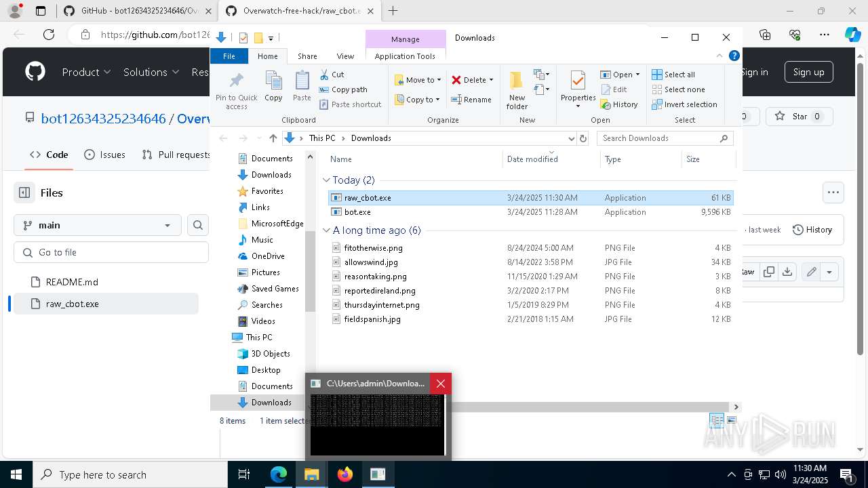Select the Home ribbon tab
The width and height of the screenshot is (868, 488).
[x=268, y=56]
